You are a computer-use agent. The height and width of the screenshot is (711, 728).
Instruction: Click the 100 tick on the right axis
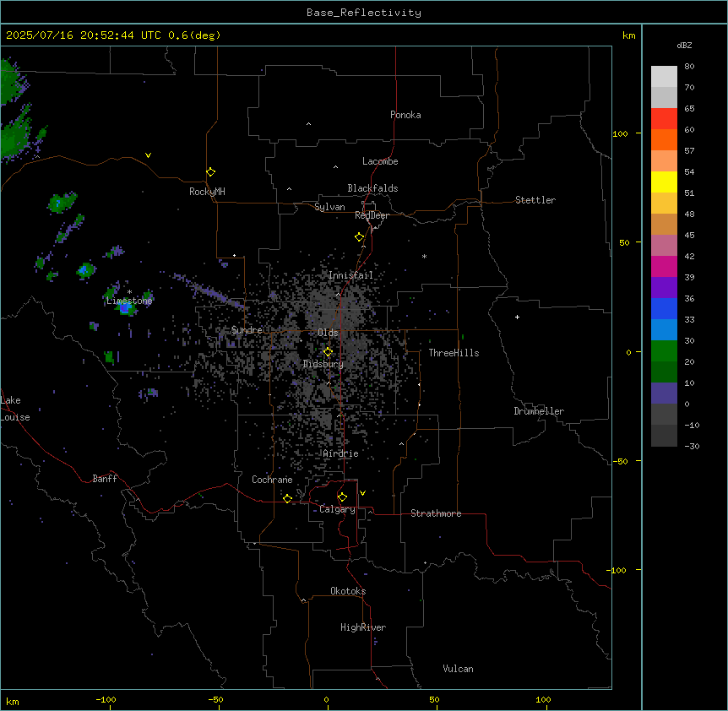620,133
